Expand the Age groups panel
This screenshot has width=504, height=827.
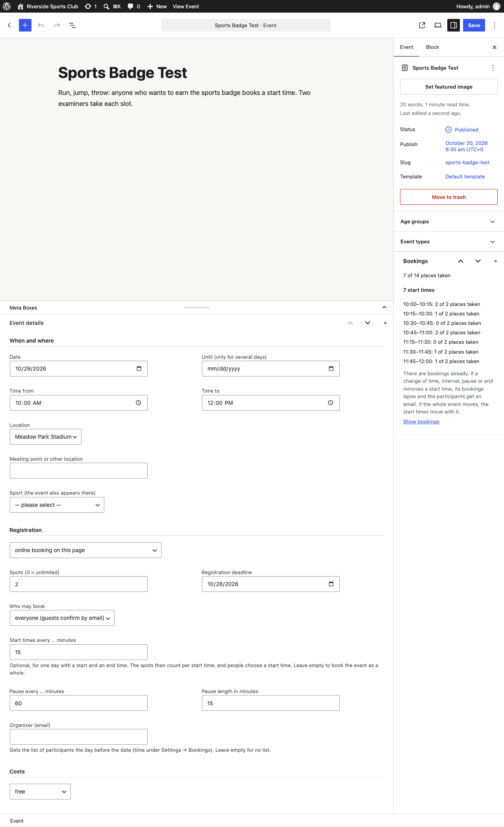(x=449, y=222)
